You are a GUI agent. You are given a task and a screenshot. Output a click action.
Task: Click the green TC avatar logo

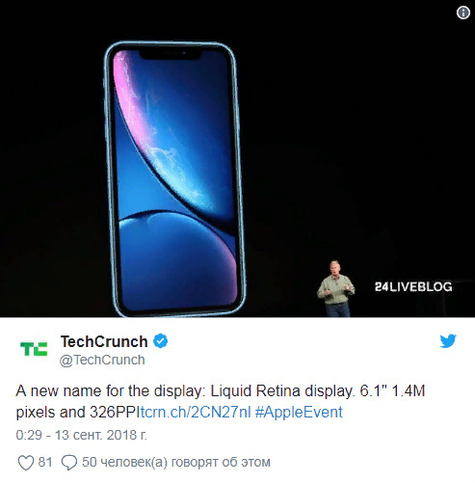tap(34, 349)
